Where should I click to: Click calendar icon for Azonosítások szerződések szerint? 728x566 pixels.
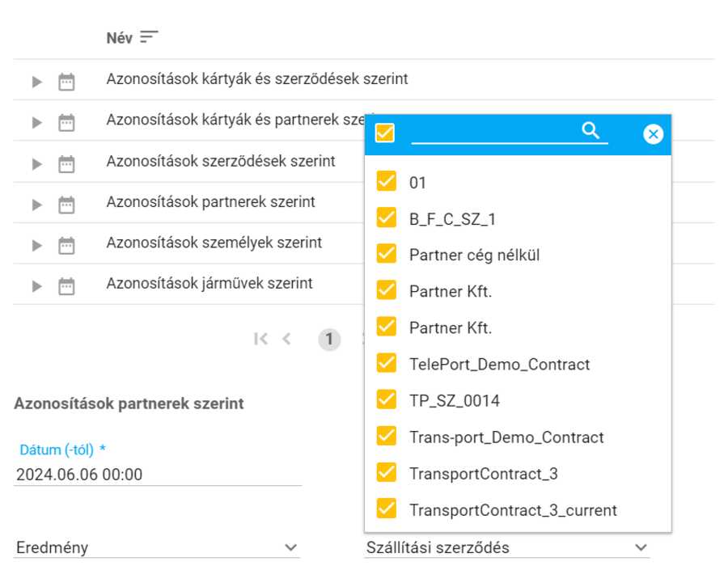click(66, 164)
